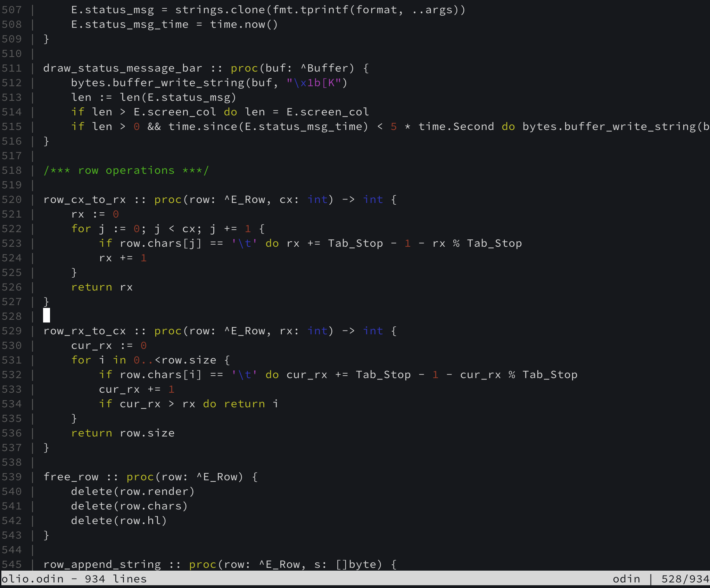Viewport: 710px width, 588px height.
Task: Click 'fmt.tprintf' on line 507
Action: 310,10
